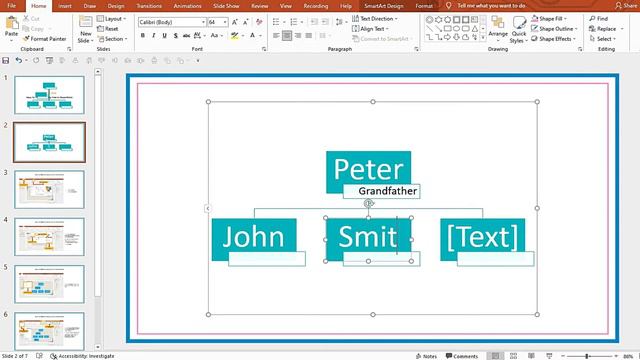Switch to the Design tab

(116, 6)
